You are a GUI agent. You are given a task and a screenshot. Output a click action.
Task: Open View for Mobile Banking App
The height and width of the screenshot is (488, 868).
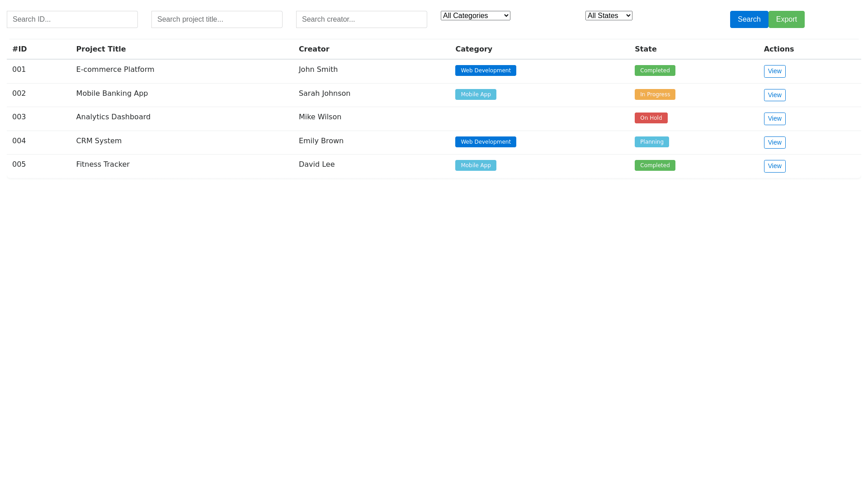[774, 95]
